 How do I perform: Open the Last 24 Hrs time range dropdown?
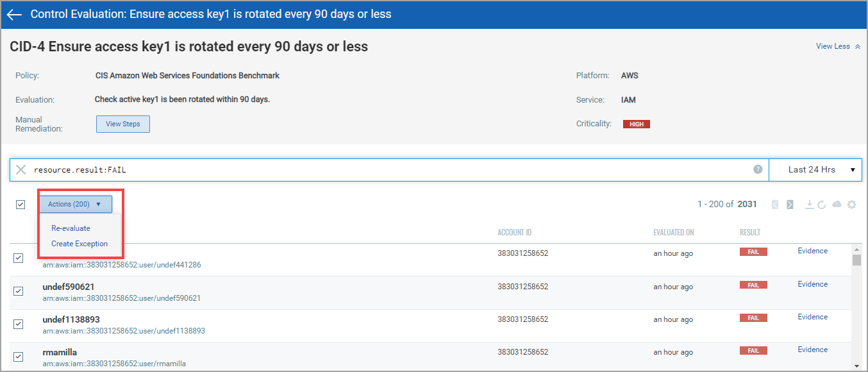815,170
